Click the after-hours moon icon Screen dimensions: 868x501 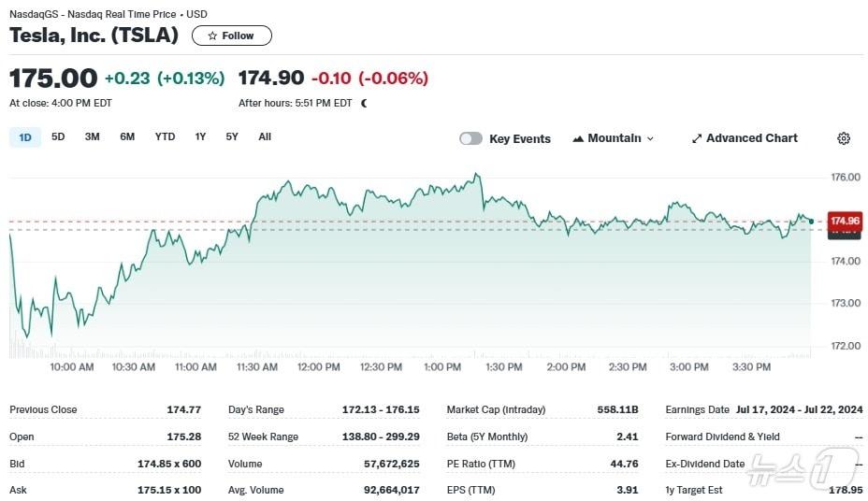pos(364,104)
